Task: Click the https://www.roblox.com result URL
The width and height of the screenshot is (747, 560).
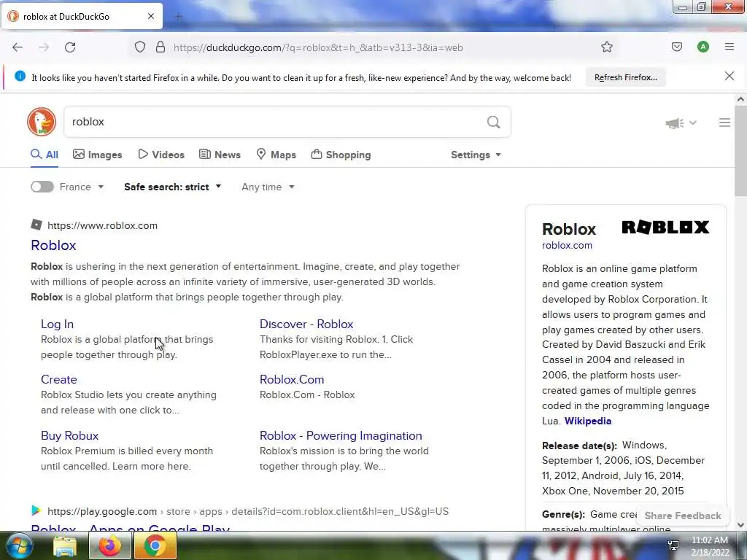Action: click(102, 225)
